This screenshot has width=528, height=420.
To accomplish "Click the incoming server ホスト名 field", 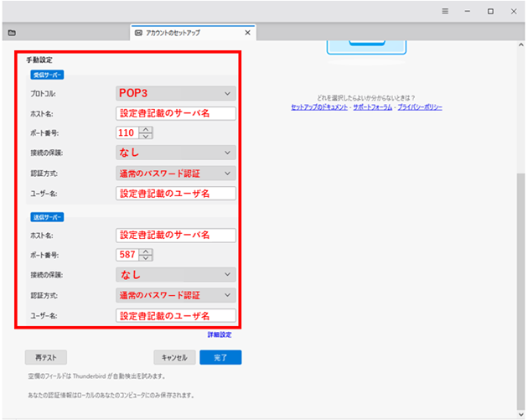I will tap(175, 113).
